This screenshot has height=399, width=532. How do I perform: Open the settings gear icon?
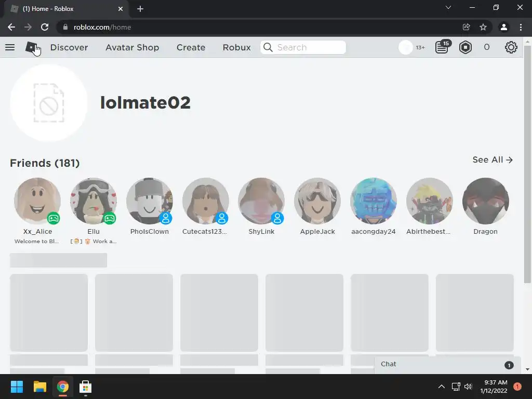point(511,47)
